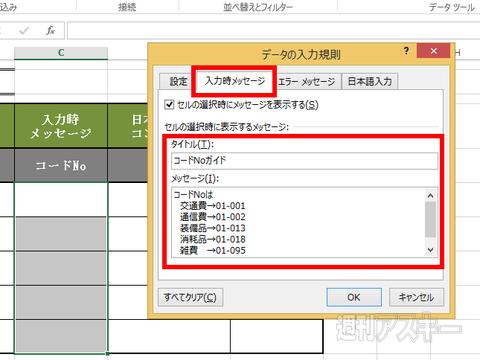The width and height of the screenshot is (480, 360).
Task: Click the 通信費→01-002 message line
Action: coord(213,217)
